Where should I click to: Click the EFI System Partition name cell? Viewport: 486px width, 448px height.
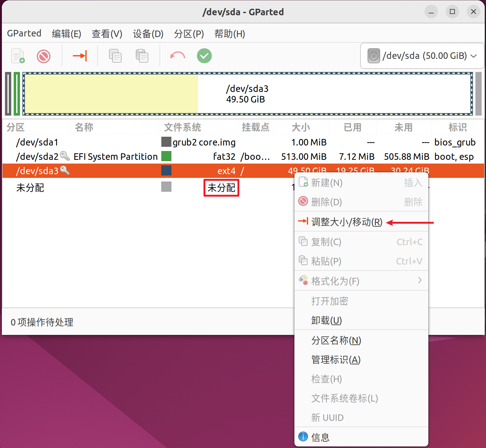click(x=116, y=156)
